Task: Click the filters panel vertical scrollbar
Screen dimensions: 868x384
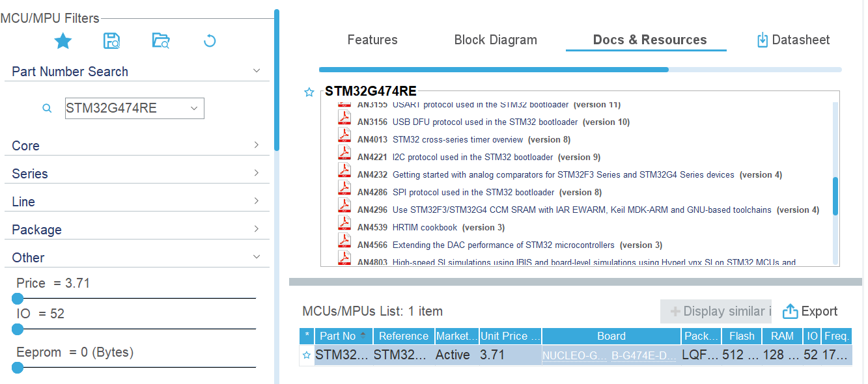Action: pos(277,81)
